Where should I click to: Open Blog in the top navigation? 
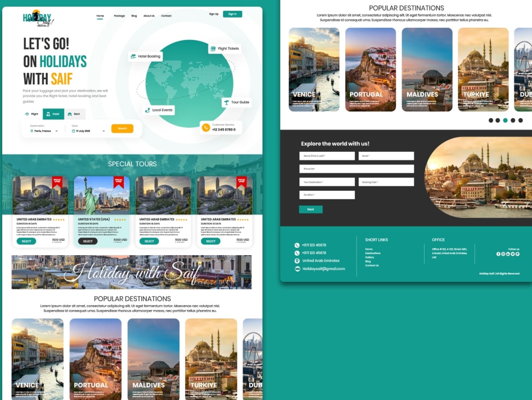(134, 16)
